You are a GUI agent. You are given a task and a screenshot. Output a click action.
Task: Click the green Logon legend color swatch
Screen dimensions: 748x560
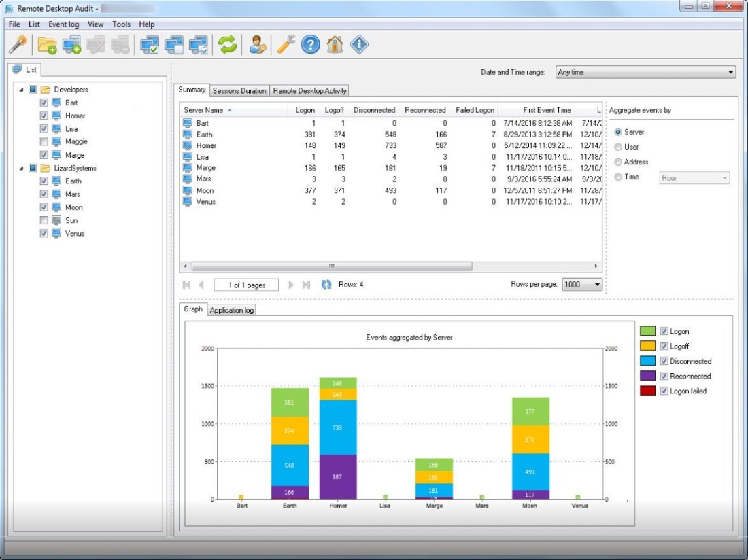[x=647, y=332]
